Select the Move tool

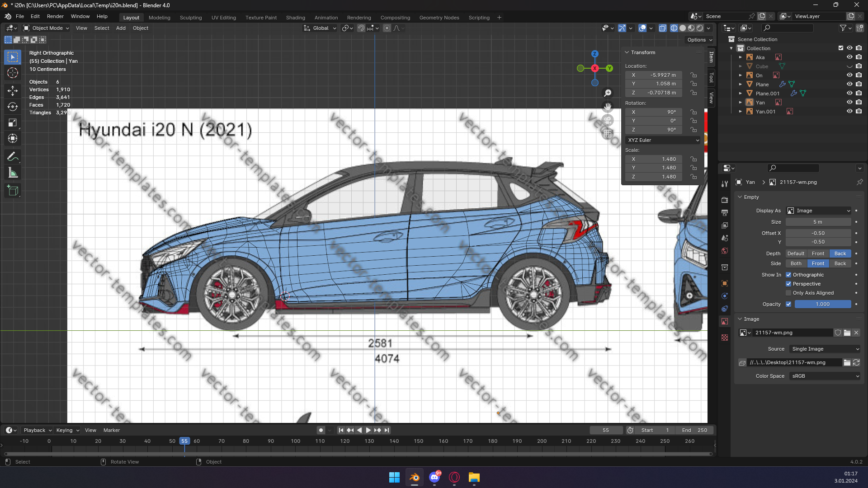pyautogui.click(x=13, y=91)
